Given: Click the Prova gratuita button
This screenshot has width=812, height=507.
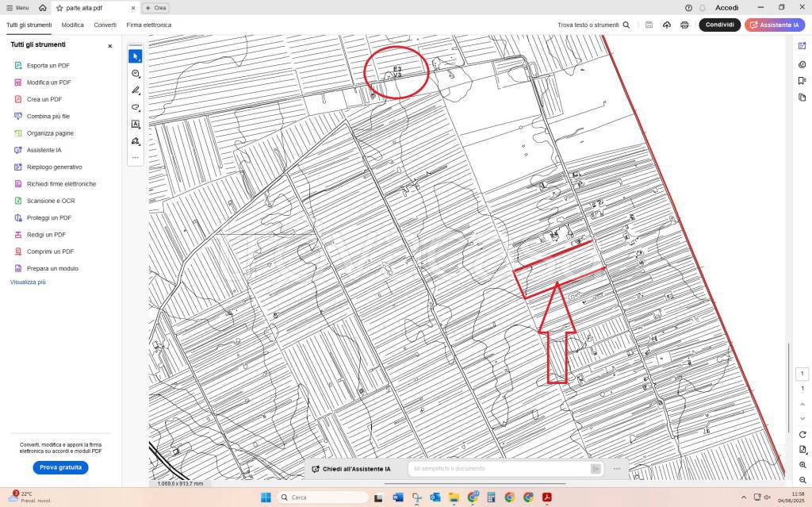Looking at the screenshot, I should pyautogui.click(x=60, y=467).
